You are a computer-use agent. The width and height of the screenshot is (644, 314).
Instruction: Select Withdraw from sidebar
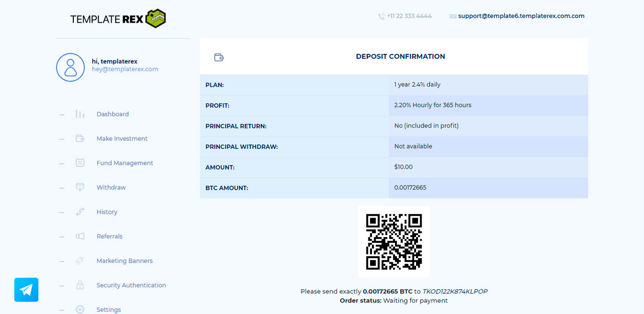[x=111, y=187]
